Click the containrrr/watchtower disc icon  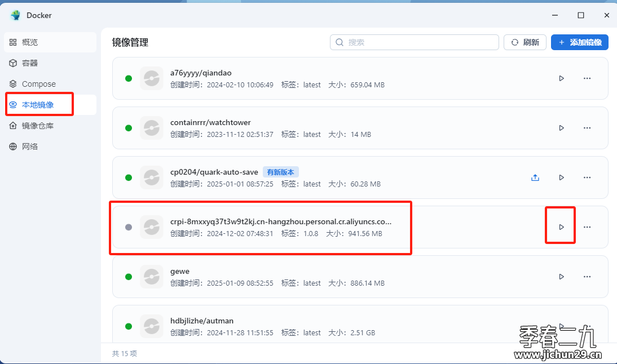tap(152, 128)
